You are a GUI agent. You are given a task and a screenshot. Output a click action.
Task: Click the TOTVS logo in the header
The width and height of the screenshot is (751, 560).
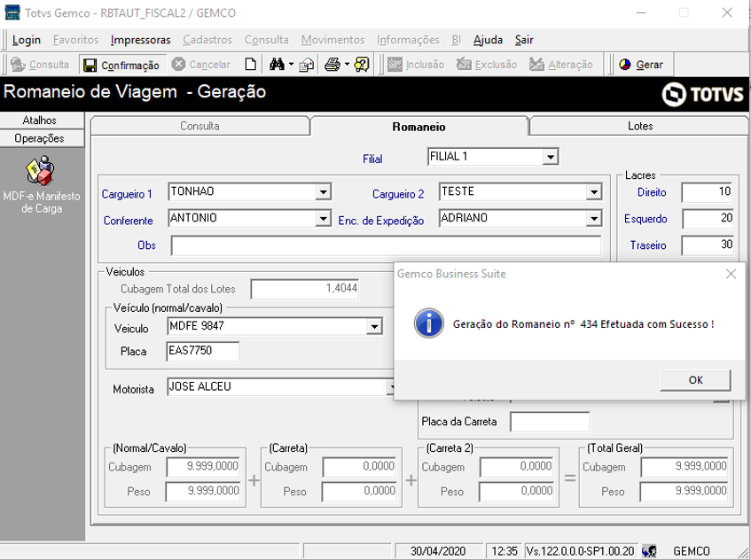coord(702,94)
